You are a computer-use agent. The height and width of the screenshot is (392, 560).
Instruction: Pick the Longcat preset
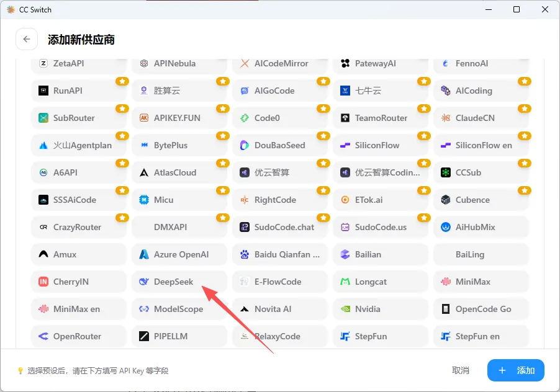click(x=381, y=282)
